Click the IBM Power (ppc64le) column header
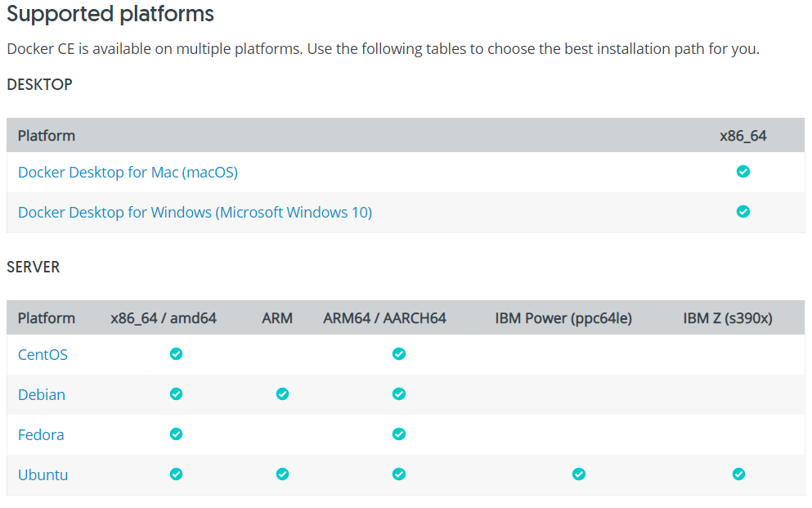 click(563, 318)
